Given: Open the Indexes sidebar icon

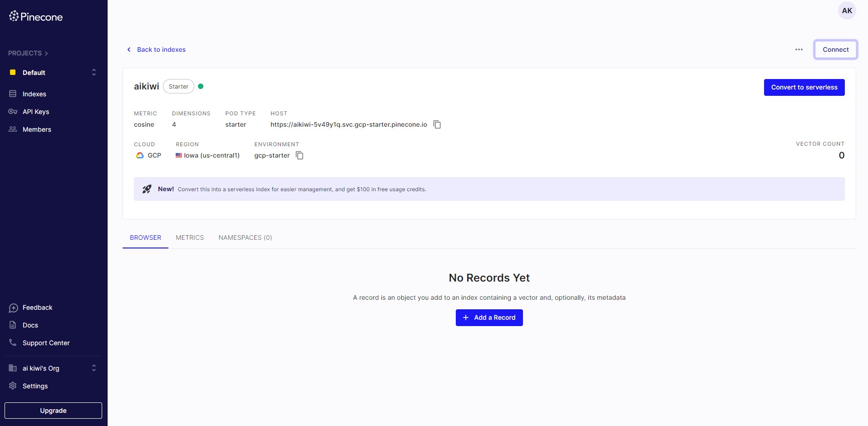Looking at the screenshot, I should pyautogui.click(x=13, y=94).
